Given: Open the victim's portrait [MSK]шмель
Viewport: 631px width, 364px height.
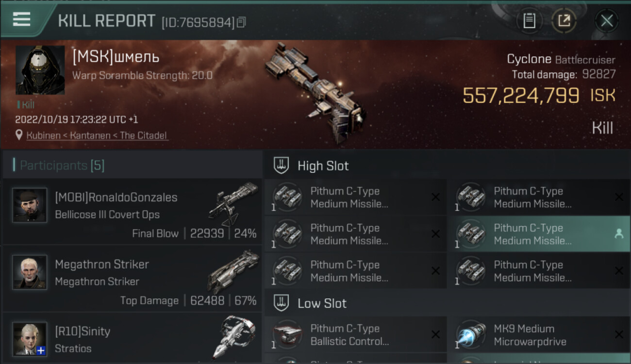Looking at the screenshot, I should pos(40,70).
